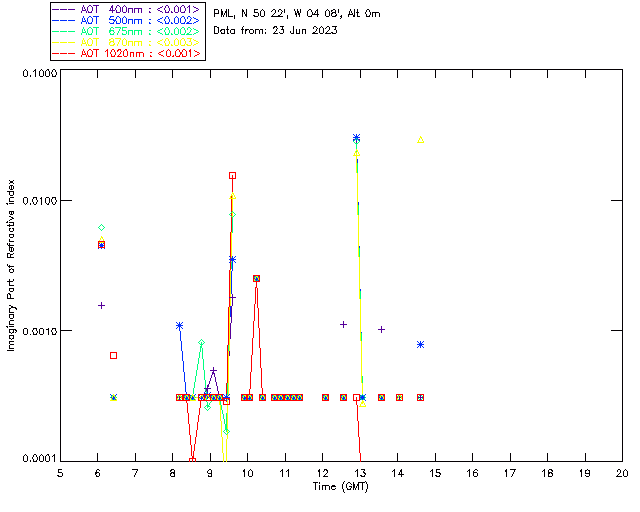Click the lone red square marker below 0.0010 near time 6
This screenshot has height=512, width=640.
(x=113, y=356)
